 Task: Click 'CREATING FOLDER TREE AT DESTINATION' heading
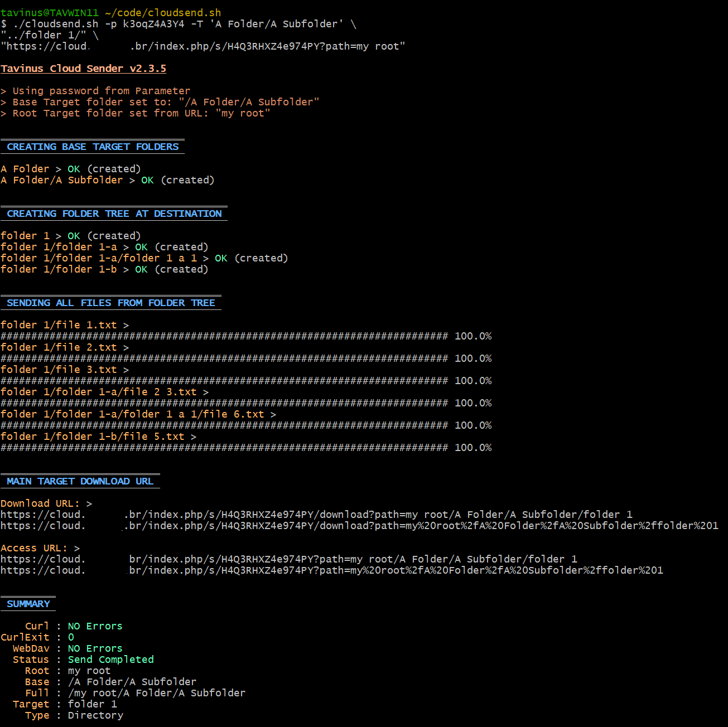114,214
